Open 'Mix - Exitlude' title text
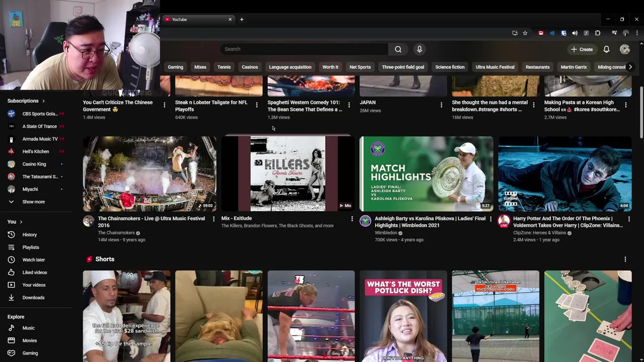644x362 pixels. pyautogui.click(x=236, y=218)
